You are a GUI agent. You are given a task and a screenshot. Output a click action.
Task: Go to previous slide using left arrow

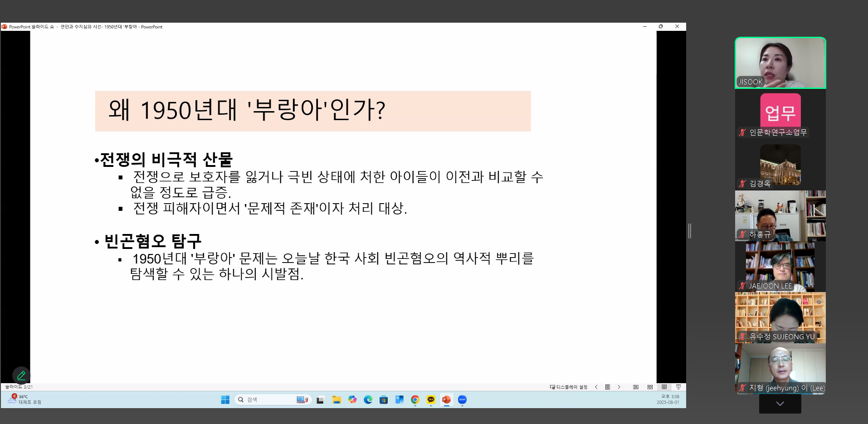coord(596,387)
